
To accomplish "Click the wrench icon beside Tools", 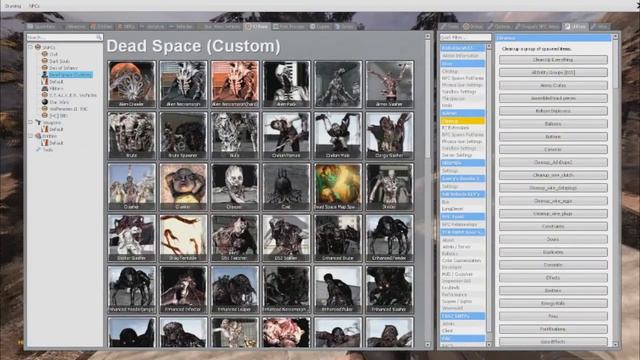I will click(38, 149).
